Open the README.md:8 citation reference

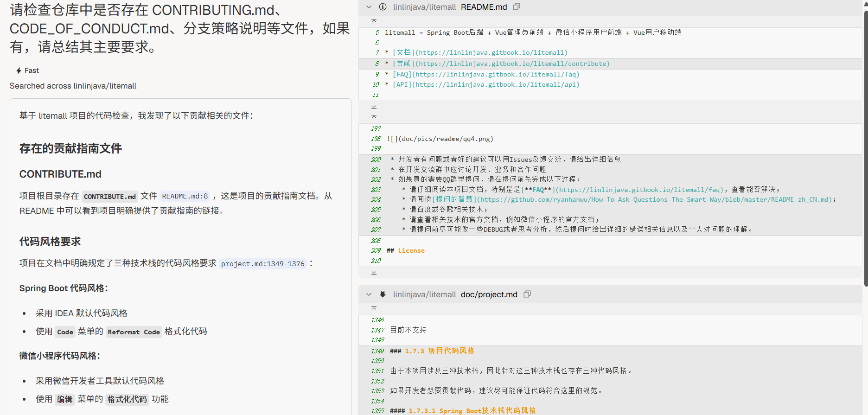click(x=185, y=196)
